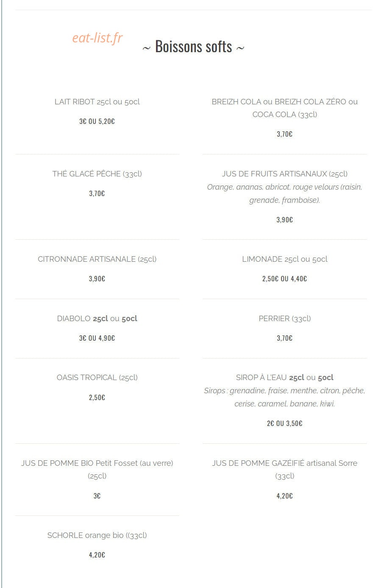The width and height of the screenshot is (384, 588).
Task: Click the eat-list.fr watermark link
Action: point(97,38)
